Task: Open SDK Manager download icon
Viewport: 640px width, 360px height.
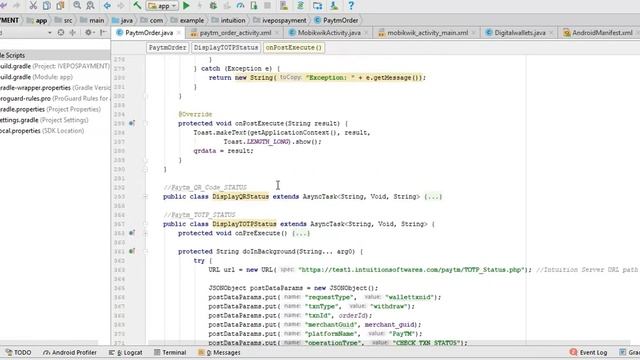Action: [334, 6]
